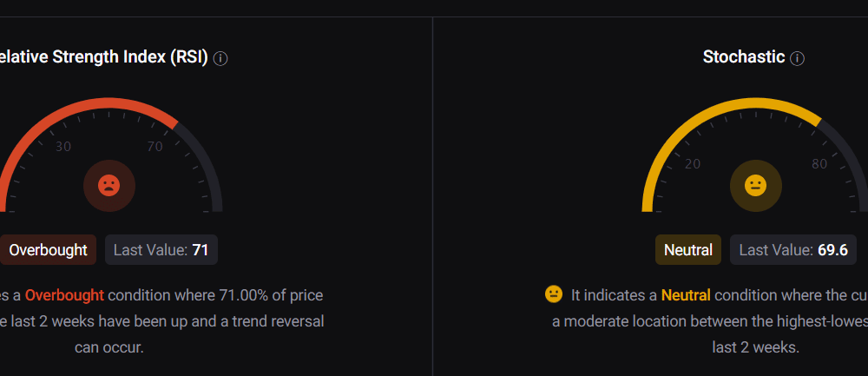The width and height of the screenshot is (868, 376).
Task: Click the red Overbought word in description
Action: [x=64, y=295]
